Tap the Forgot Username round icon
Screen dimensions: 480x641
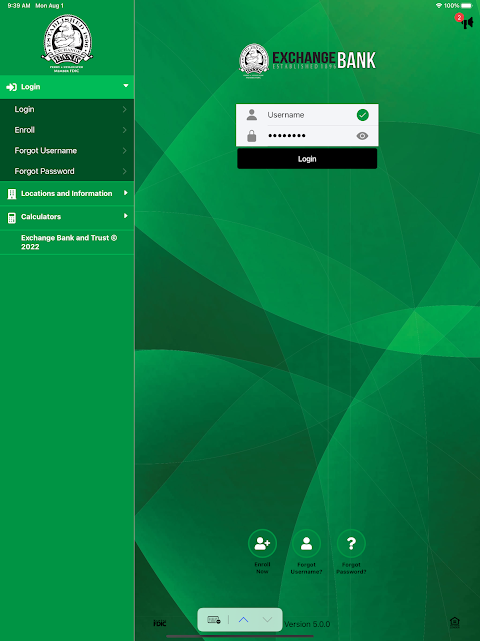point(306,543)
